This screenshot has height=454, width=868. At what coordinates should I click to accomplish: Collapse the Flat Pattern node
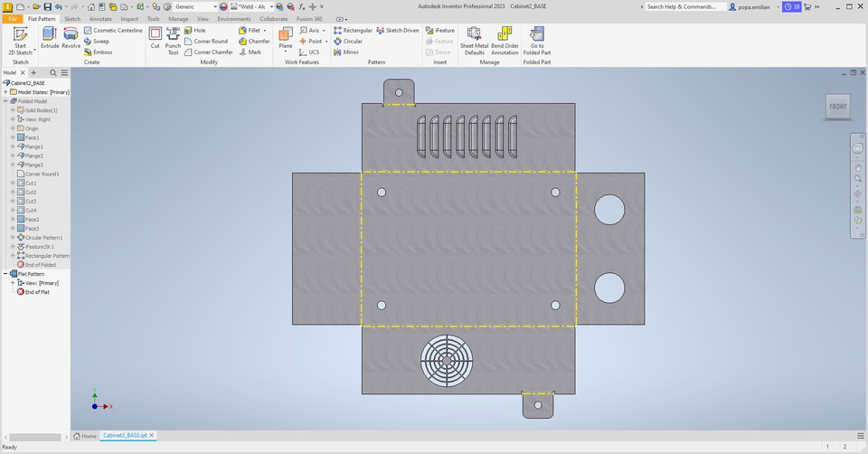(x=5, y=274)
